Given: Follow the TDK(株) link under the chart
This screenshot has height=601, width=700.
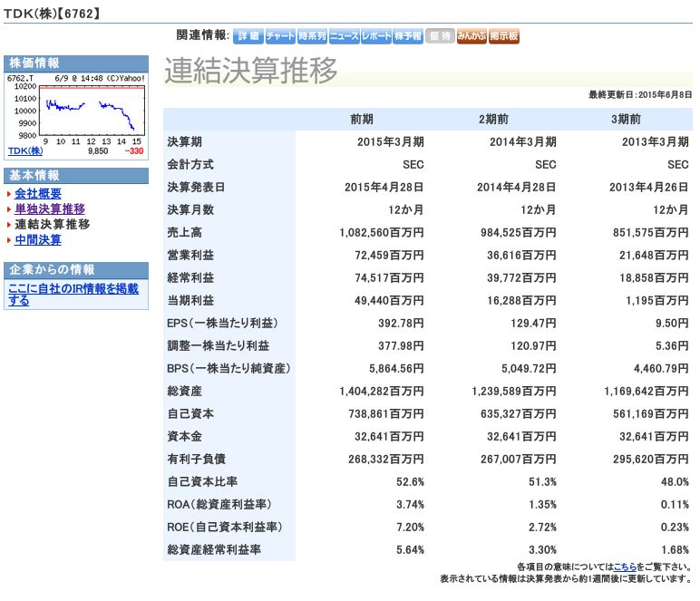Looking at the screenshot, I should 25,150.
